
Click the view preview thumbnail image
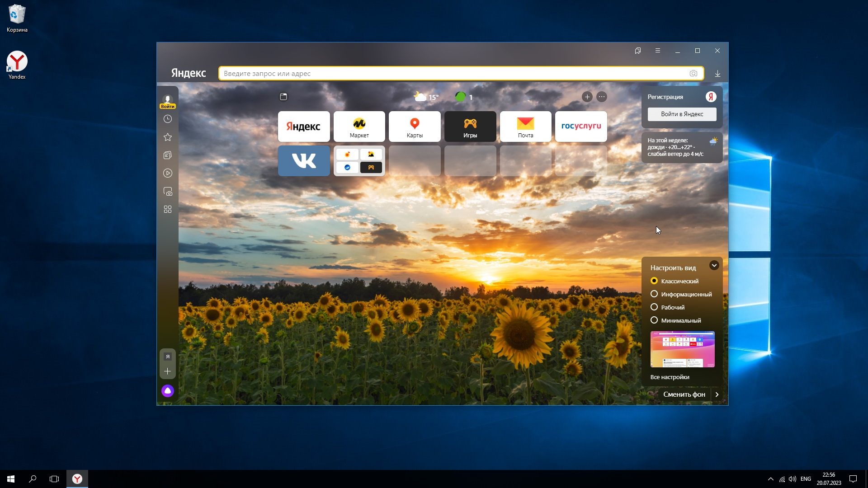pos(682,349)
